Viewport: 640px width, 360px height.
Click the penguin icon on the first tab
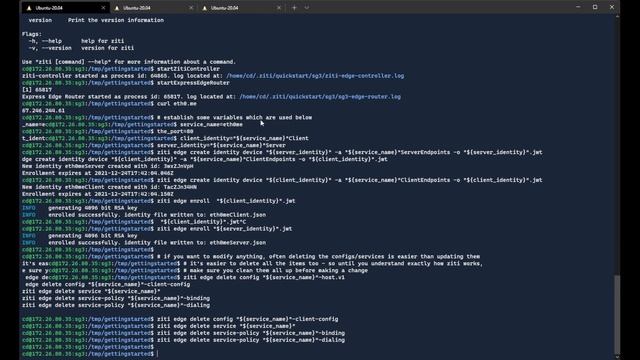(x=29, y=8)
